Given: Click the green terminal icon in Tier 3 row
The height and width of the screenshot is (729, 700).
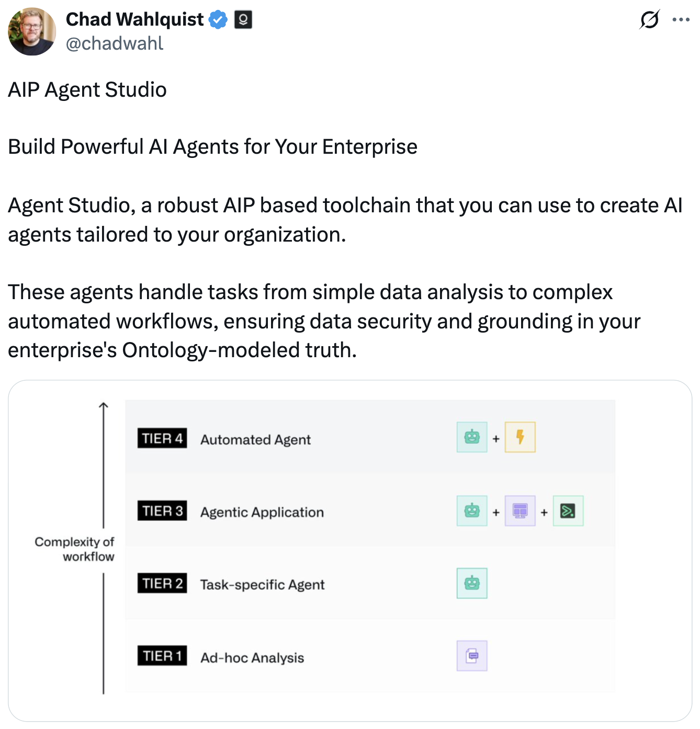Looking at the screenshot, I should (x=568, y=511).
